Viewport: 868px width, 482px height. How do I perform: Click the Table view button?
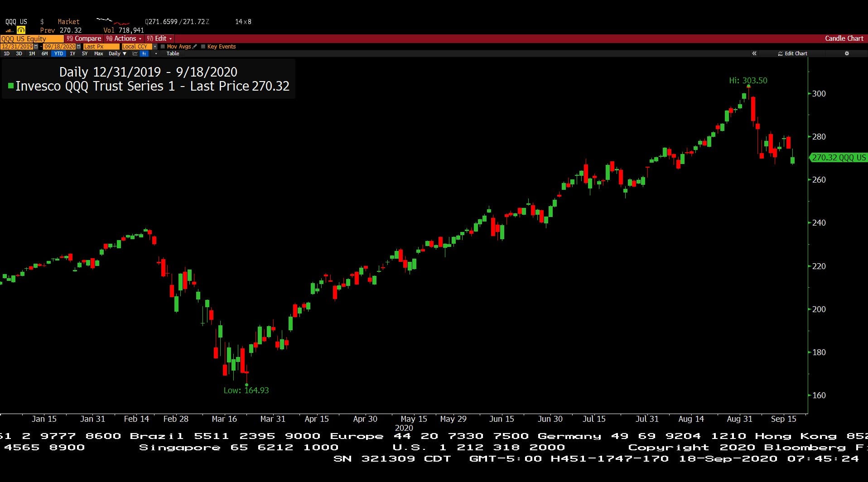pyautogui.click(x=173, y=53)
